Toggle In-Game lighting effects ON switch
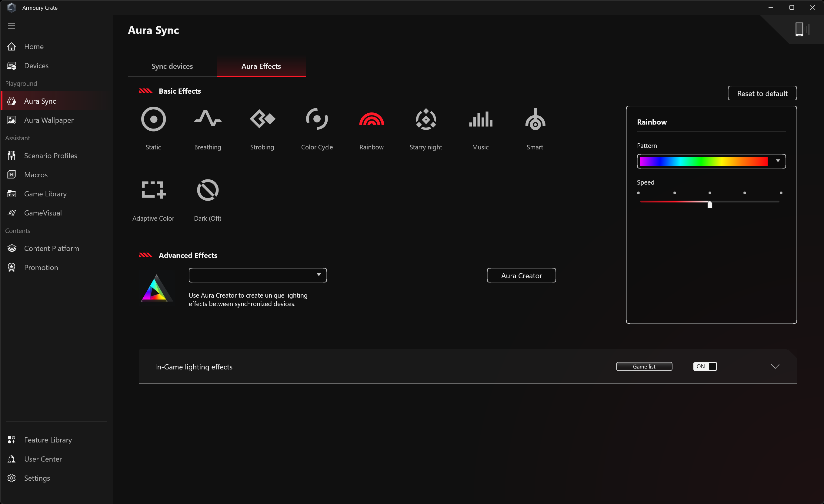 coord(705,366)
